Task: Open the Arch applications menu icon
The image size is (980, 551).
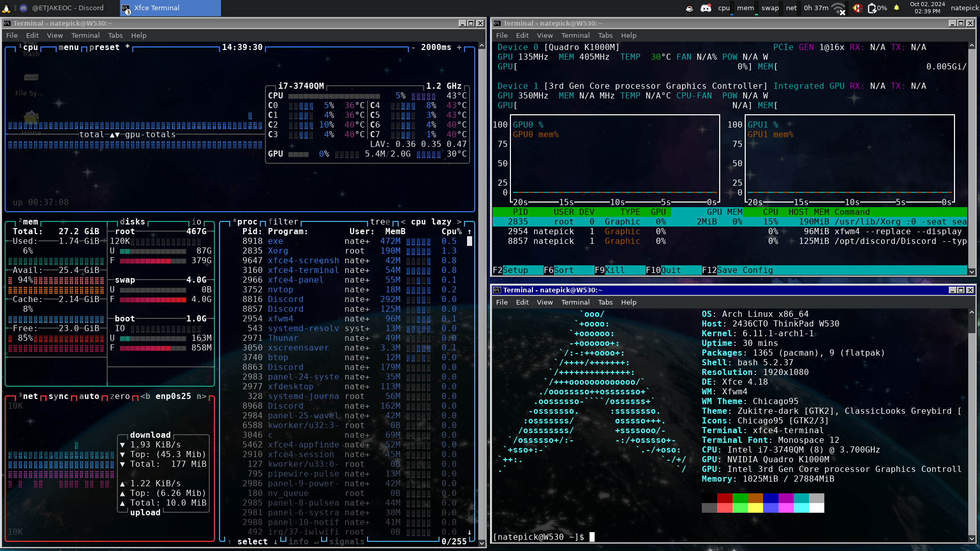Action: (x=6, y=8)
